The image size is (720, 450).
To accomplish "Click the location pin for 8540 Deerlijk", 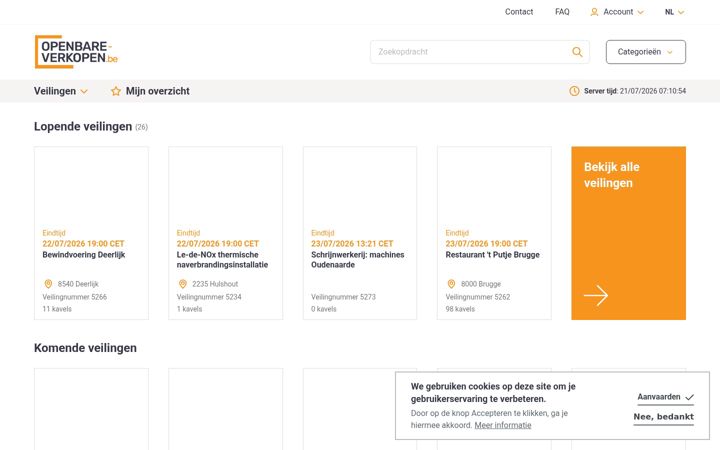I will pos(48,284).
